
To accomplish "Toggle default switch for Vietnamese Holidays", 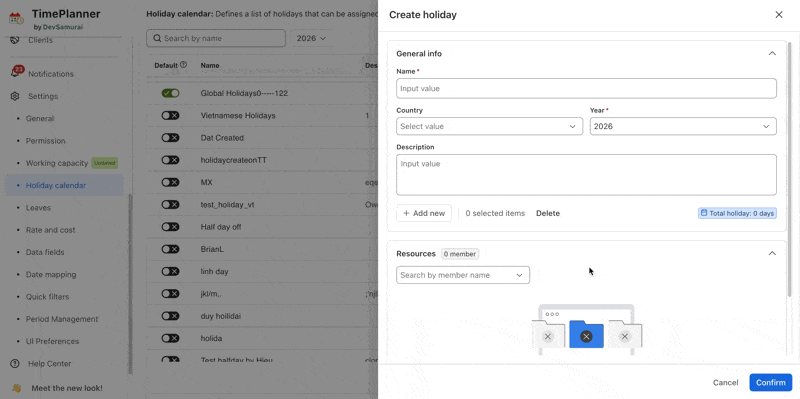I will tap(170, 115).
